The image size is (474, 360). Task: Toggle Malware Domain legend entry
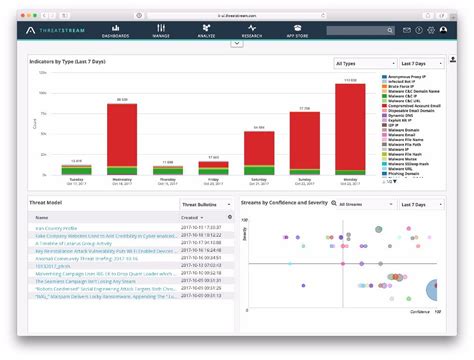pyautogui.click(x=401, y=130)
